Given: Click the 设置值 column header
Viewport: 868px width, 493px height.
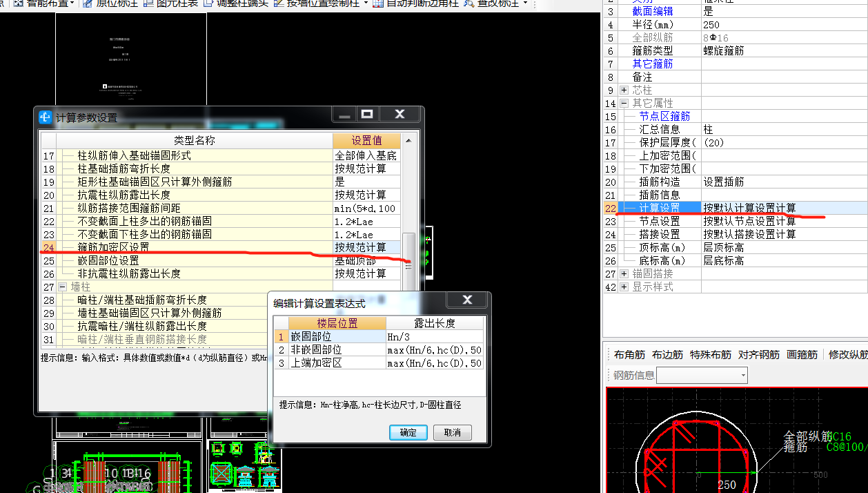Looking at the screenshot, I should click(366, 141).
